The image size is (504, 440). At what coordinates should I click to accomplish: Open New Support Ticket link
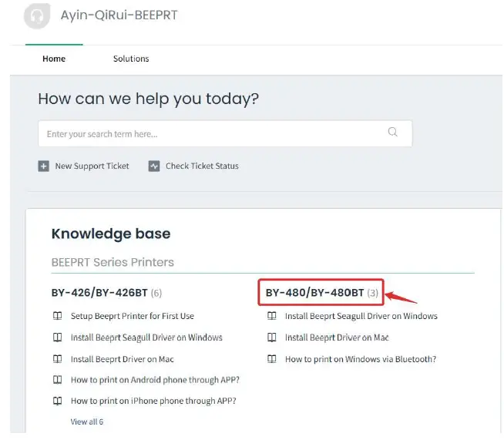point(92,166)
